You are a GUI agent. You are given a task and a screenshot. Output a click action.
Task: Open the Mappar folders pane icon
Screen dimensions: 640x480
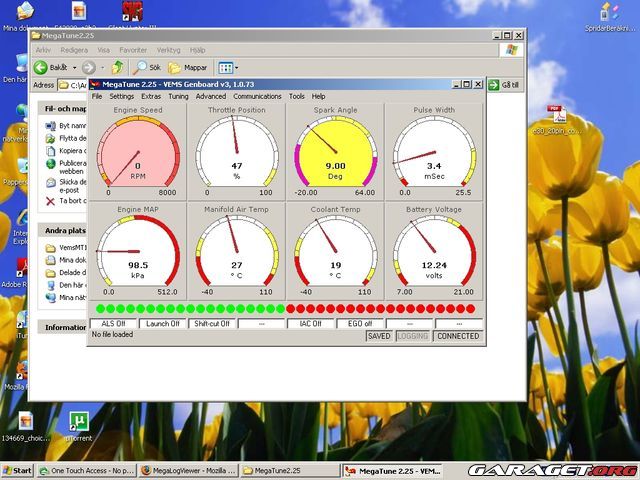tap(175, 67)
